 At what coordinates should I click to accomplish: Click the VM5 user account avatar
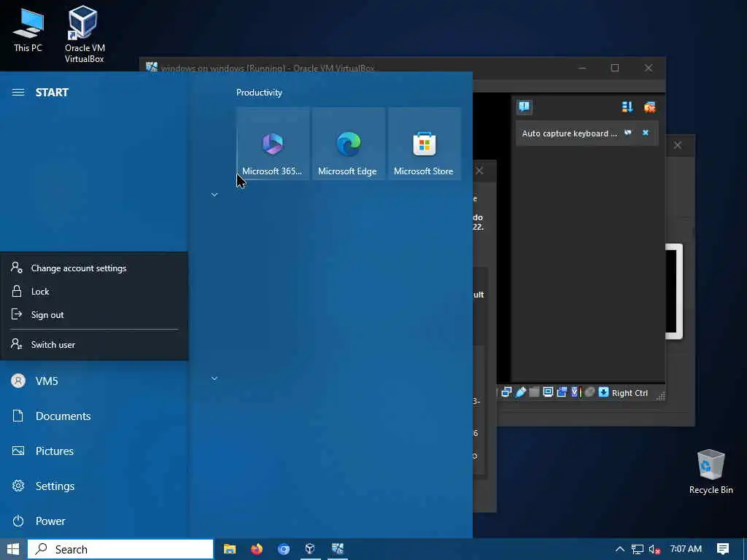(x=18, y=381)
